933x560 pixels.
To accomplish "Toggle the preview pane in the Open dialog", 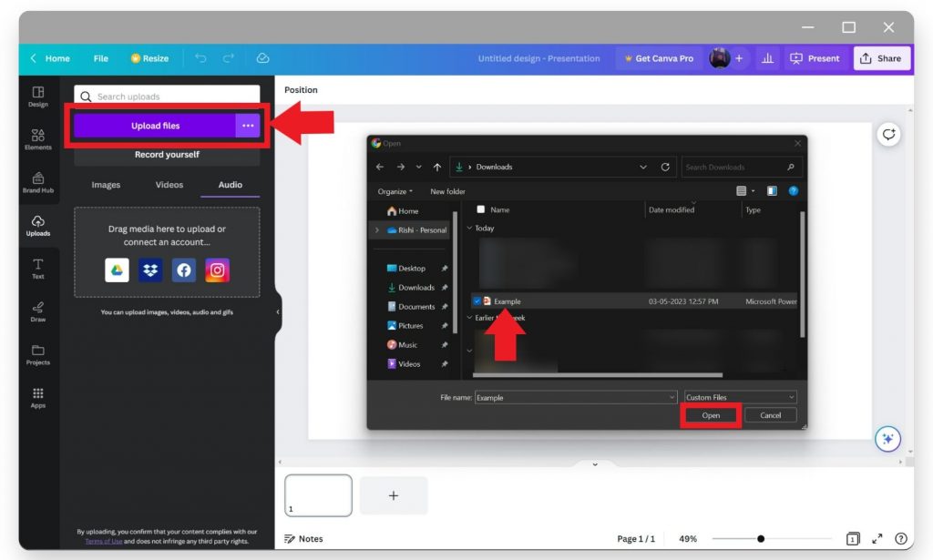I will pyautogui.click(x=770, y=190).
